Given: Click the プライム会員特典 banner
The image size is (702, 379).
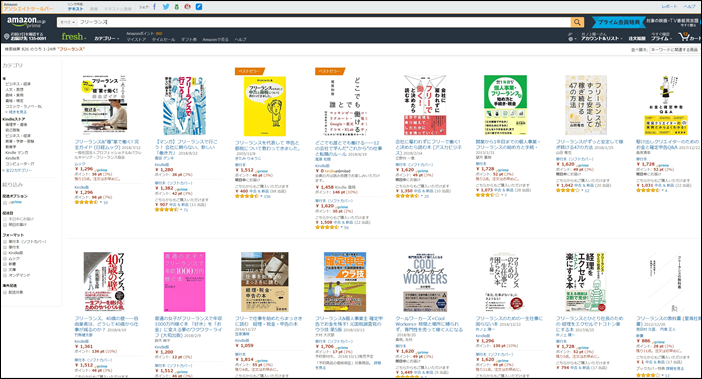Looking at the screenshot, I should 619,22.
